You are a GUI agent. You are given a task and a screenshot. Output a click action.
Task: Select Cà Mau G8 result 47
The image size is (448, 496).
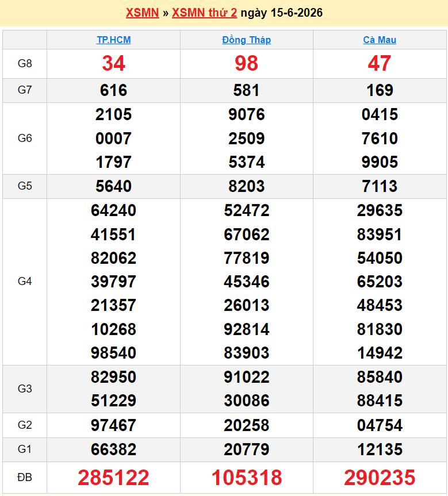380,63
